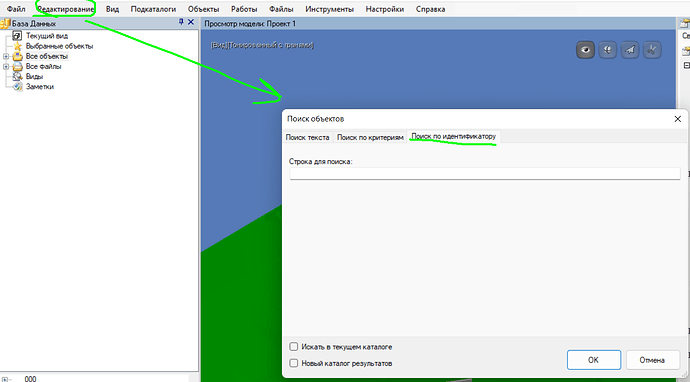This screenshot has height=382, width=690.
Task: Switch to the Поиск текста tab
Action: point(307,137)
